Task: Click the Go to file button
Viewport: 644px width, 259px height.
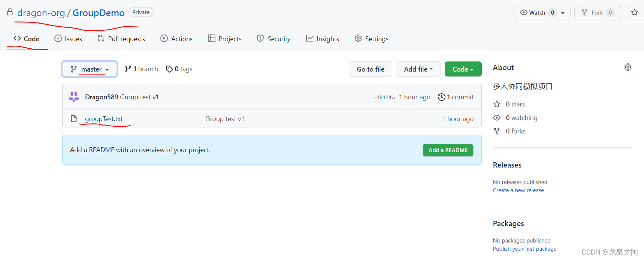Action: pos(371,69)
